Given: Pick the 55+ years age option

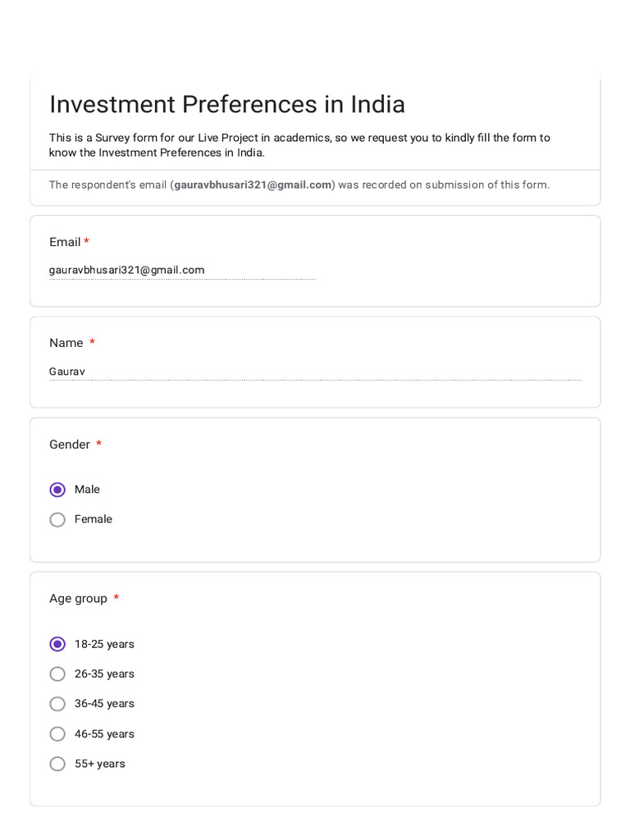Looking at the screenshot, I should click(x=57, y=764).
